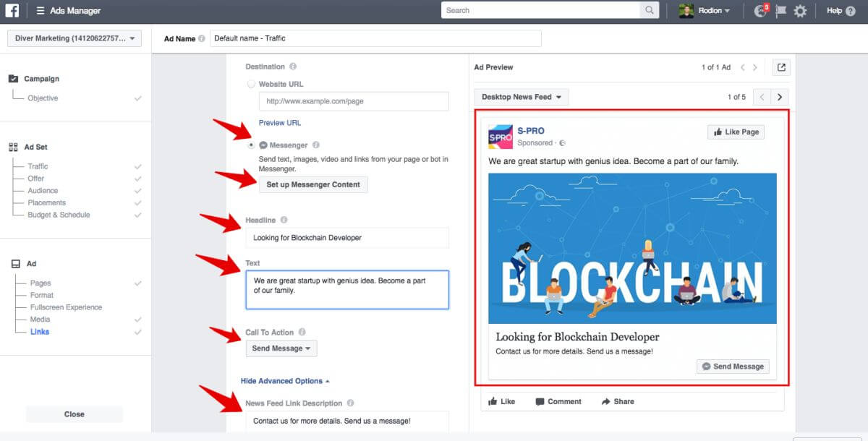Expand the Desktop News Feed dropdown

pyautogui.click(x=522, y=97)
